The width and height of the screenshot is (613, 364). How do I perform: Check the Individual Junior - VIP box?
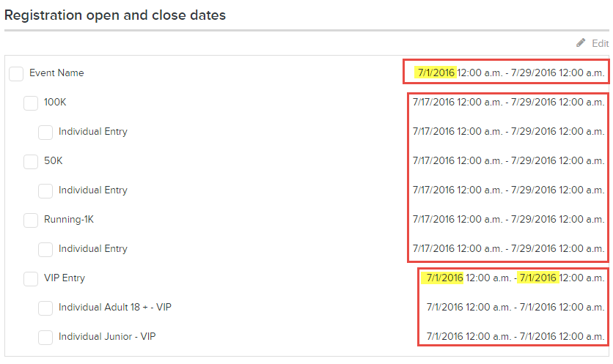pyautogui.click(x=45, y=338)
